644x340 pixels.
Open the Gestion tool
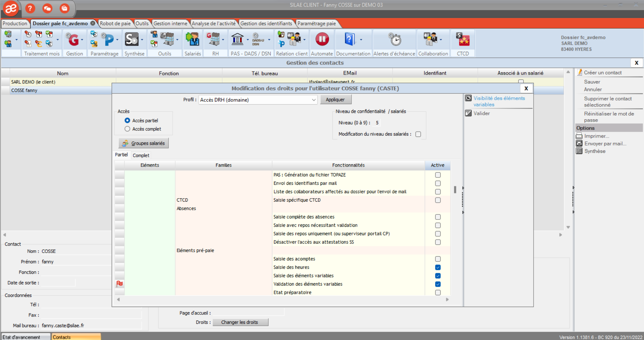tap(74, 40)
